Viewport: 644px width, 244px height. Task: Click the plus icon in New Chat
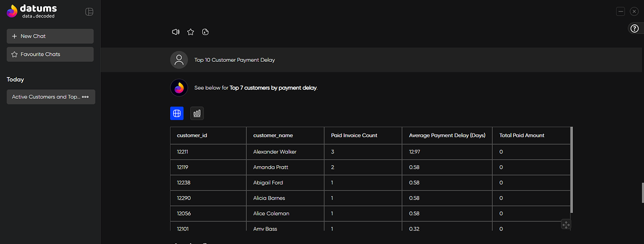click(15, 36)
